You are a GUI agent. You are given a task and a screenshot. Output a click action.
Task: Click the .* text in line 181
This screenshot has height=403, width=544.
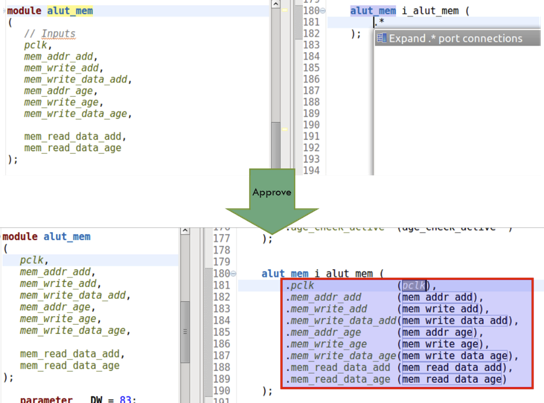point(380,22)
